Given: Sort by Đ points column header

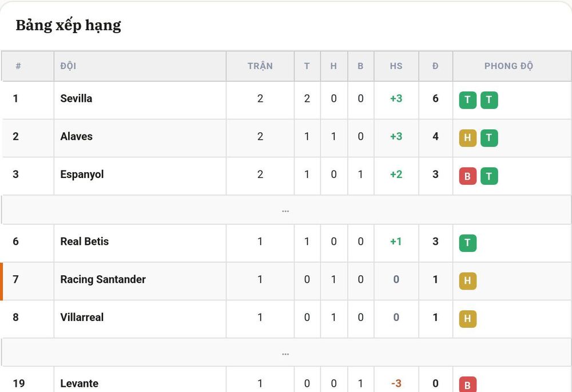Looking at the screenshot, I should pos(435,66).
